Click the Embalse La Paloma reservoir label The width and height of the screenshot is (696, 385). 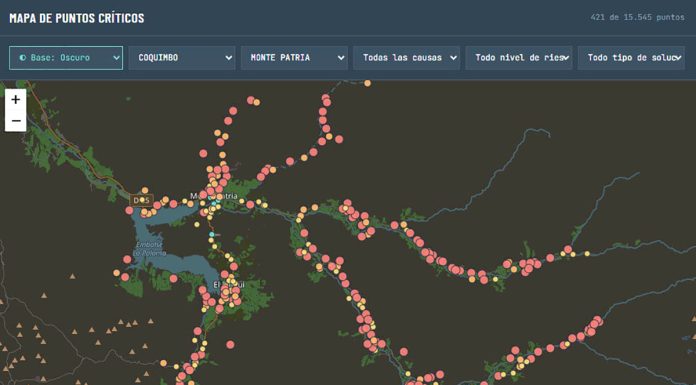(x=151, y=249)
